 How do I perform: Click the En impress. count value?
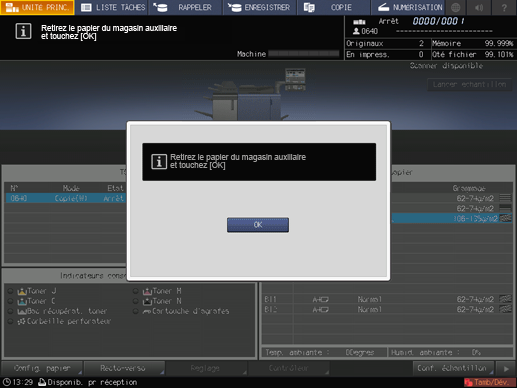421,54
